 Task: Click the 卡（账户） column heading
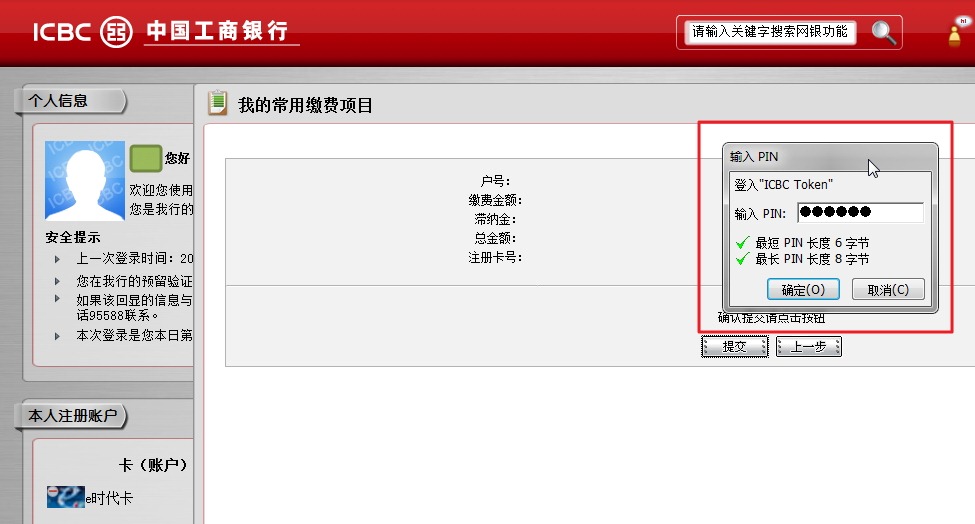(x=153, y=465)
